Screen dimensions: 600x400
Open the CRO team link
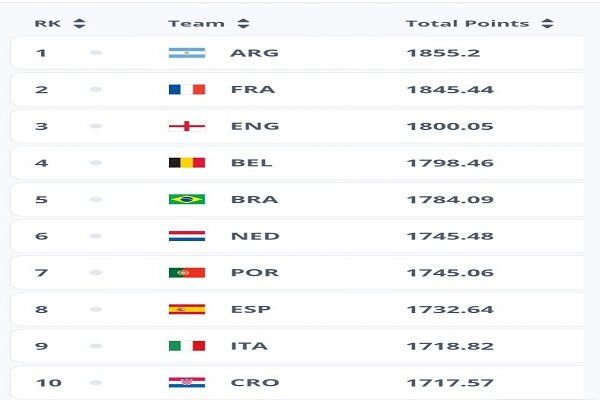[255, 382]
